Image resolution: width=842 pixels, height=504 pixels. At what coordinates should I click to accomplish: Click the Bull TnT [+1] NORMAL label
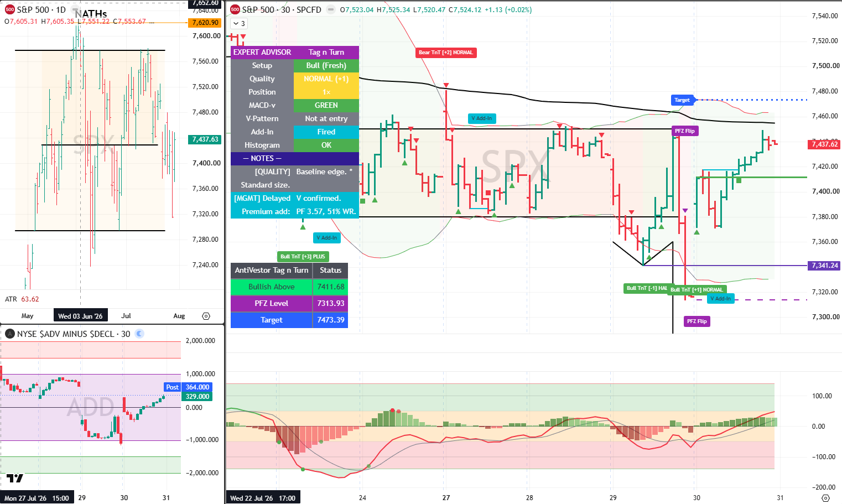(697, 289)
